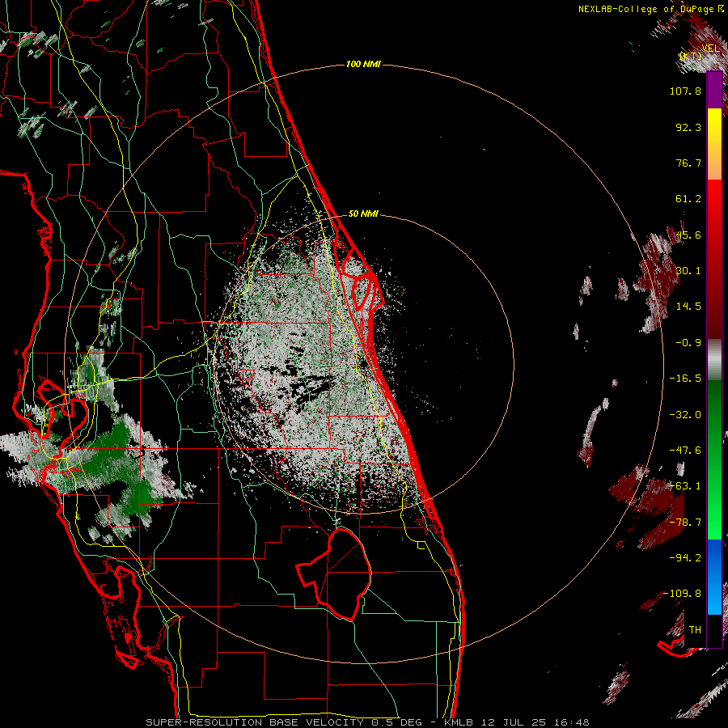Viewport: 728px width, 728px height.
Task: Click the 61.2 legend value
Action: [x=688, y=199]
